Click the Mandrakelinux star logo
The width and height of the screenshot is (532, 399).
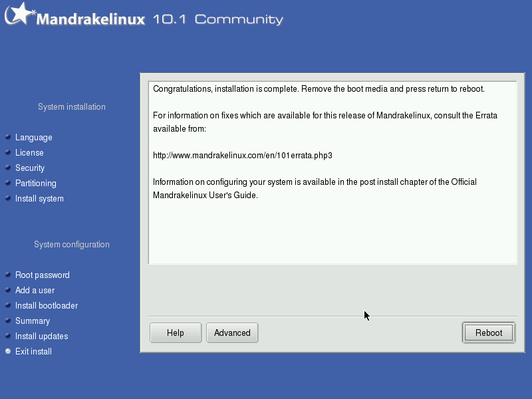point(20,14)
